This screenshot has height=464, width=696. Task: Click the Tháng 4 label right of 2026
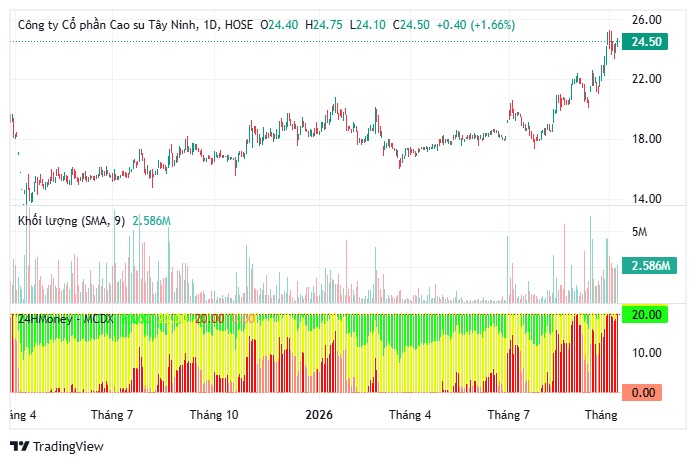410,415
